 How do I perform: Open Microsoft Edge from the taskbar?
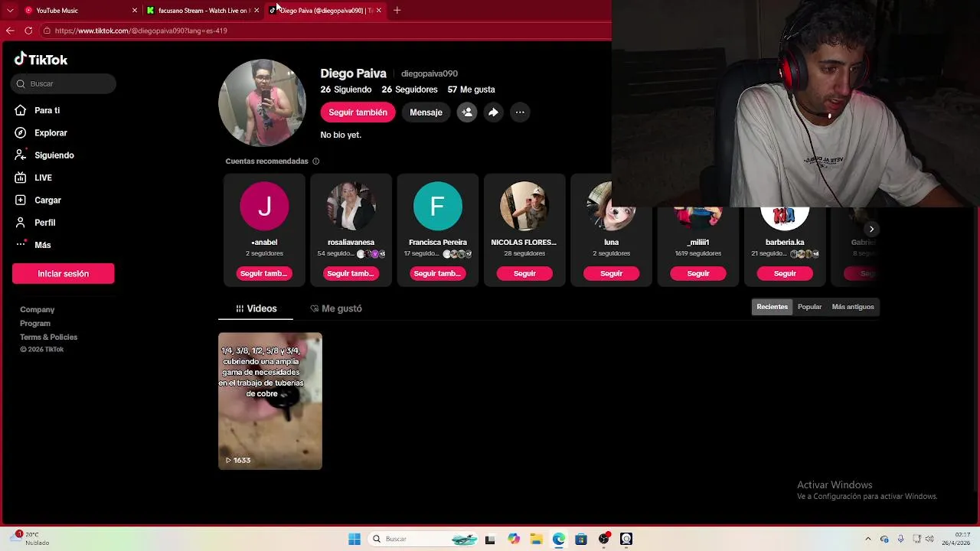click(559, 539)
